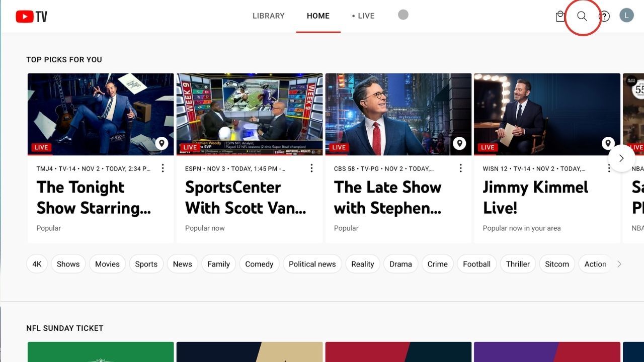Select the Sports filter chip
Viewport: 644px width, 362px height.
(146, 263)
